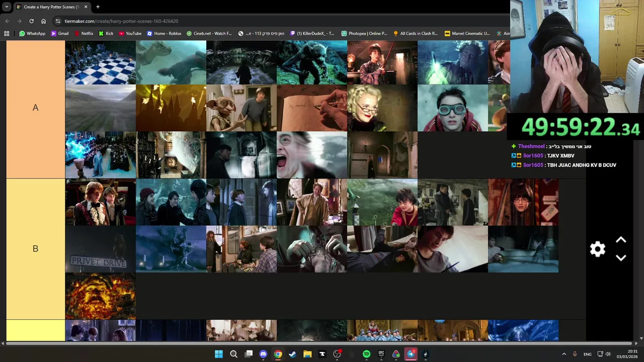Click the A tier label

click(35, 108)
